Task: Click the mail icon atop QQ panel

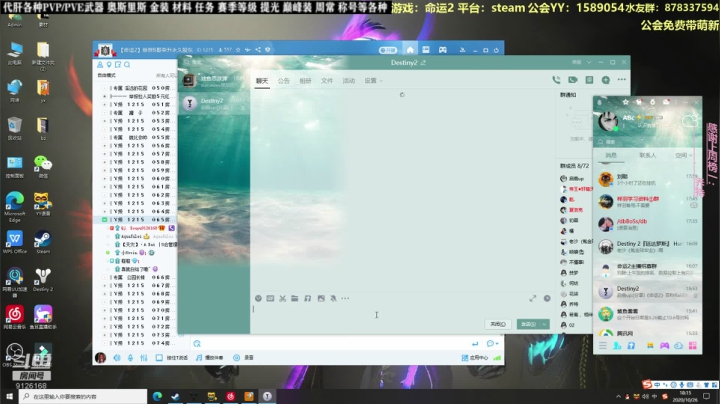Action: click(666, 102)
